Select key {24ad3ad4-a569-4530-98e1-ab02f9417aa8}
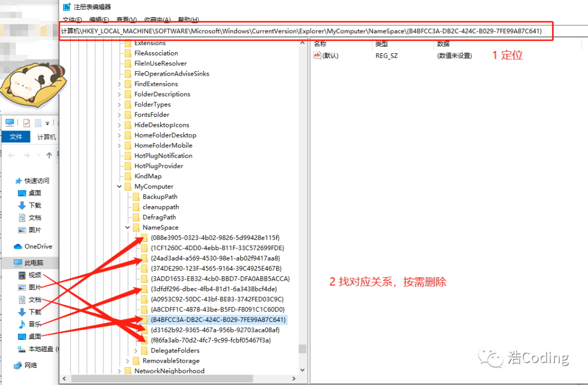This screenshot has width=588, height=385. 215,258
